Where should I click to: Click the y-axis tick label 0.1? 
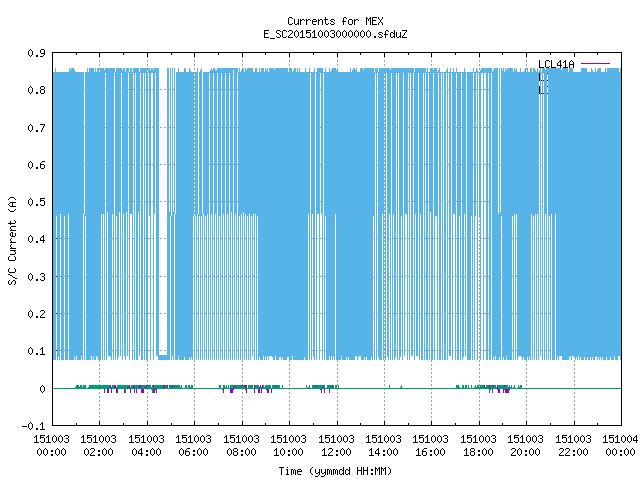(36, 351)
